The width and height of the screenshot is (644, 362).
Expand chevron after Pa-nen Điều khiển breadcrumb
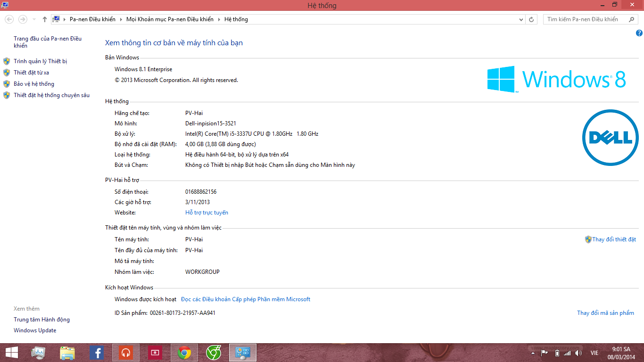click(x=121, y=19)
